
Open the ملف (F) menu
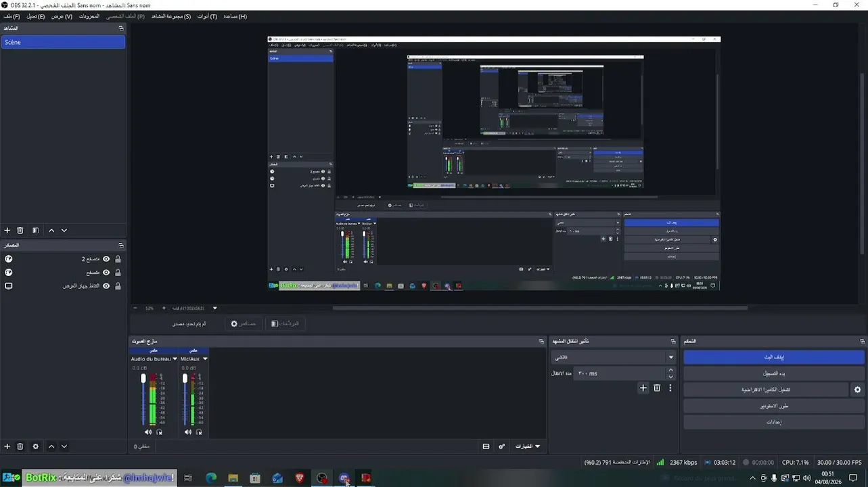tap(12, 16)
